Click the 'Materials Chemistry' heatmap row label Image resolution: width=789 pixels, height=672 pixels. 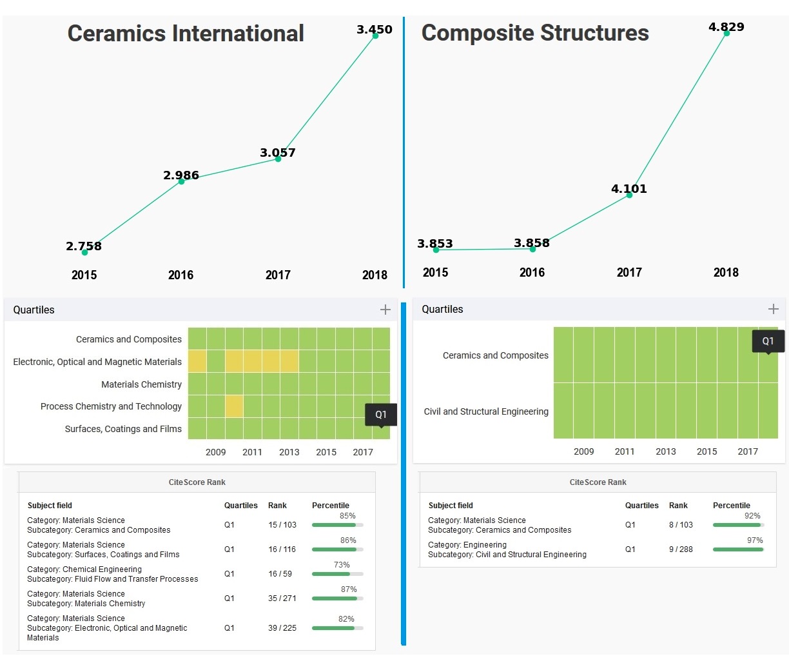141,384
